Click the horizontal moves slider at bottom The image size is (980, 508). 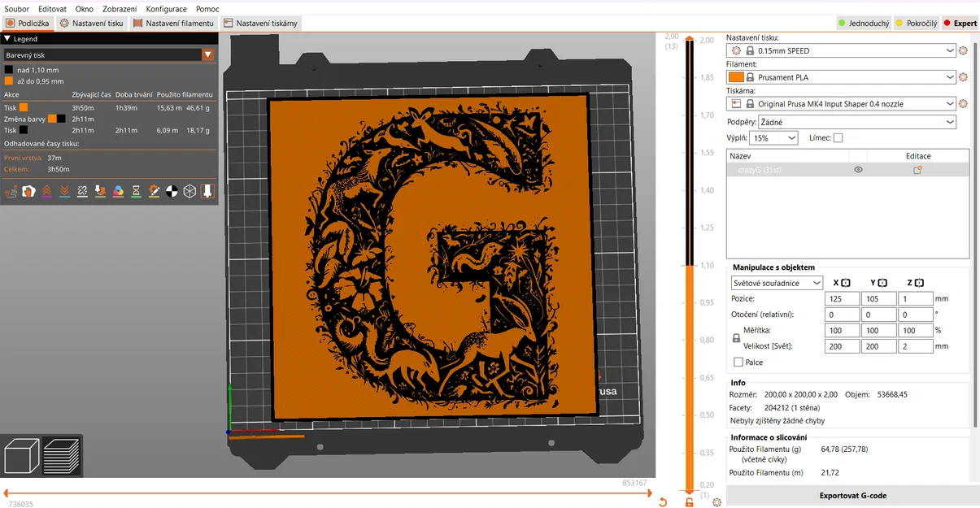point(328,493)
